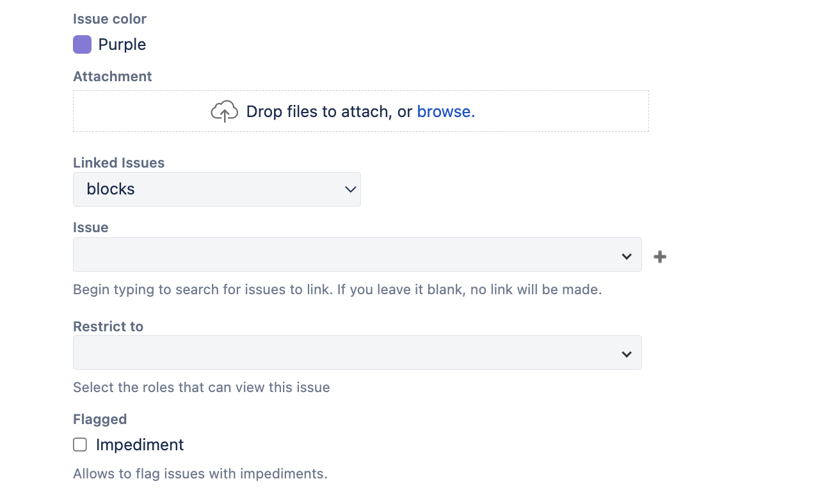Open the Linked Issues "blocks" dropdown
Screen dimensions: 818x504
point(217,189)
